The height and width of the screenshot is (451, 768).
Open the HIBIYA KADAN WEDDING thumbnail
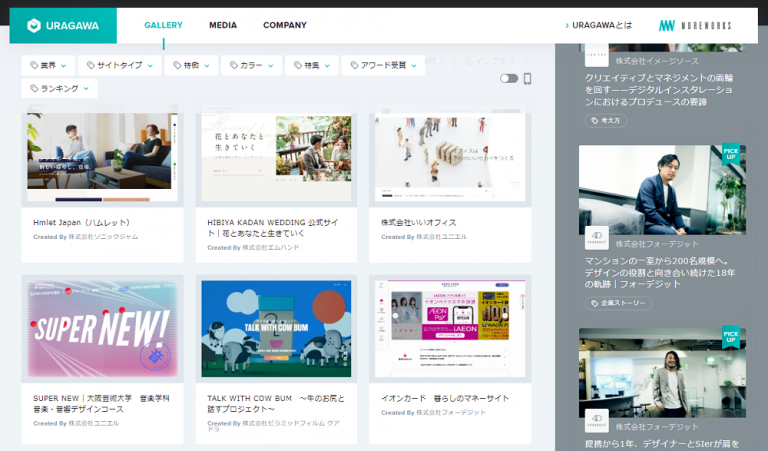coord(276,155)
